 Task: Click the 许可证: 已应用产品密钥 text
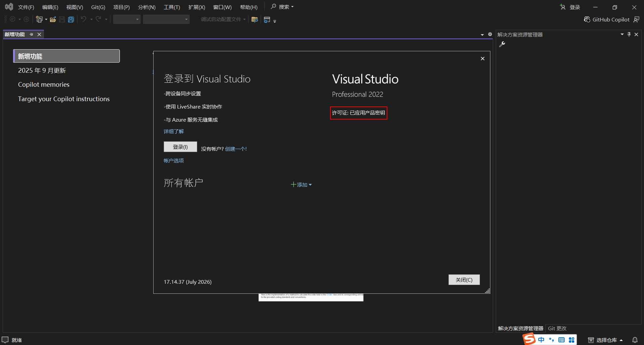[359, 113]
